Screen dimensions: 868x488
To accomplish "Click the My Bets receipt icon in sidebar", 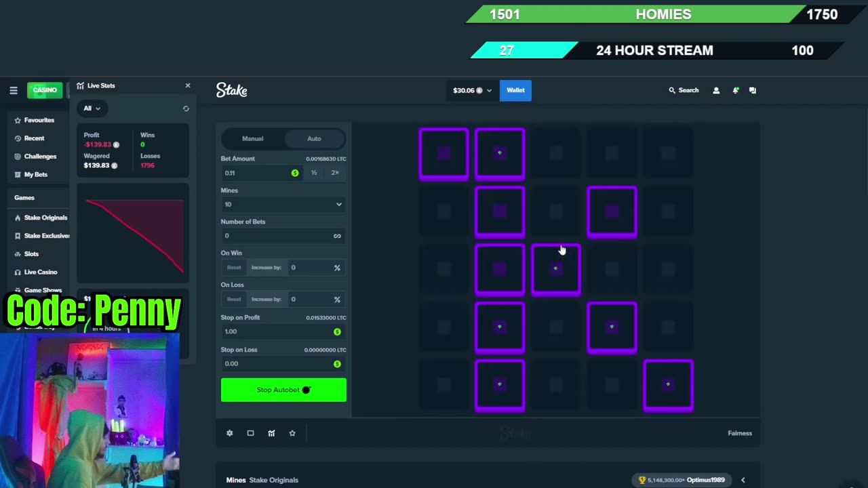I will (x=18, y=175).
